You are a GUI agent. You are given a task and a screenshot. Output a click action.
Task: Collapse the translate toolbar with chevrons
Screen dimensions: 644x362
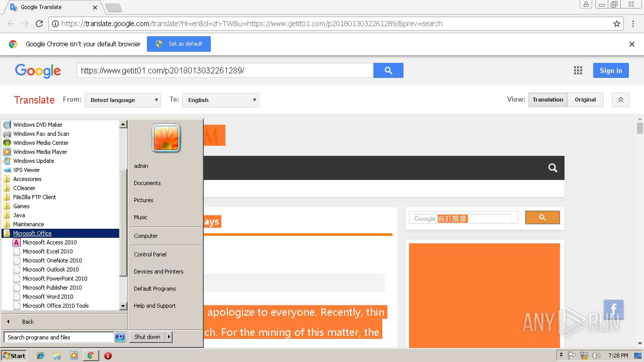(621, 100)
